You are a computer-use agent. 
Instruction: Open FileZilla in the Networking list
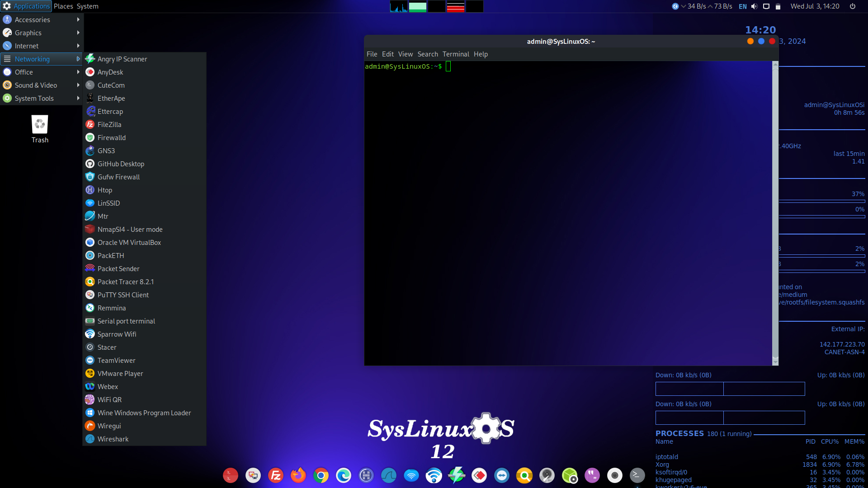tap(144, 124)
